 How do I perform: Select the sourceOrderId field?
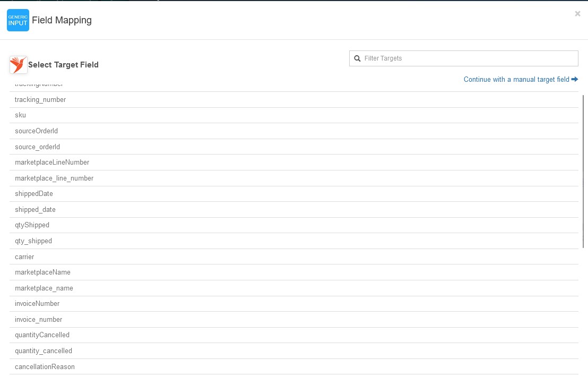(x=36, y=131)
